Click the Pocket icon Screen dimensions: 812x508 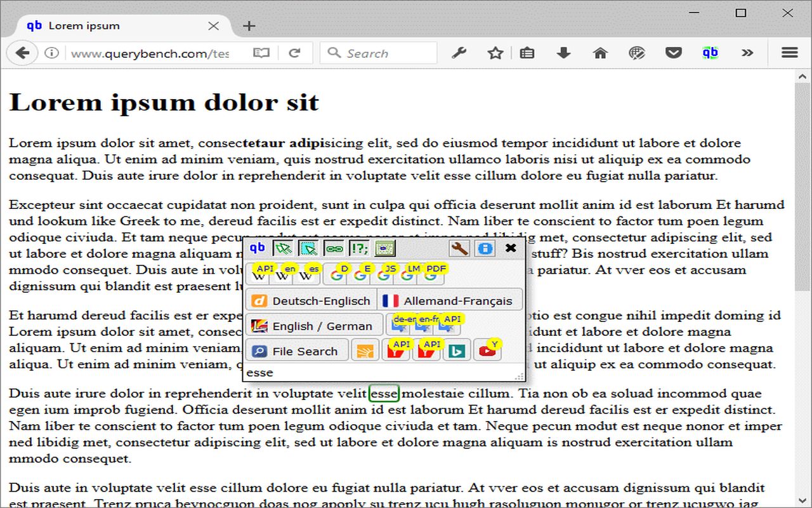pyautogui.click(x=674, y=53)
